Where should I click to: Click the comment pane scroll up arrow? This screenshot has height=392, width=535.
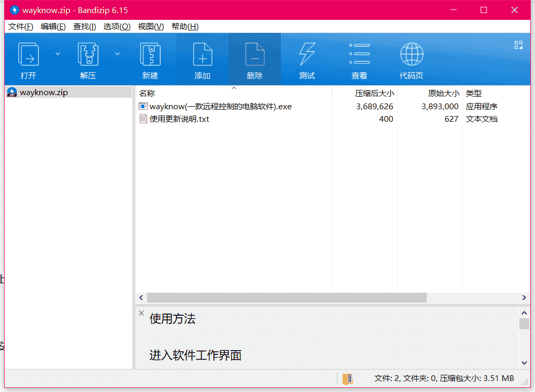click(x=524, y=313)
